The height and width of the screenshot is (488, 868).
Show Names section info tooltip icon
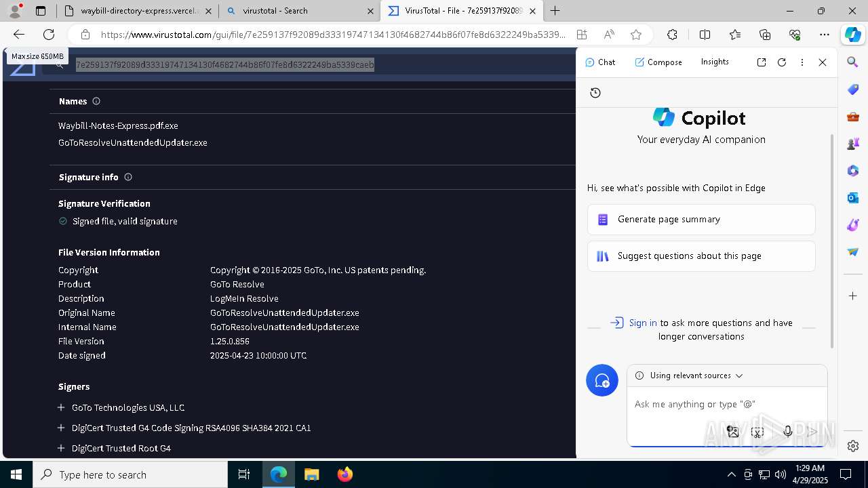(96, 101)
